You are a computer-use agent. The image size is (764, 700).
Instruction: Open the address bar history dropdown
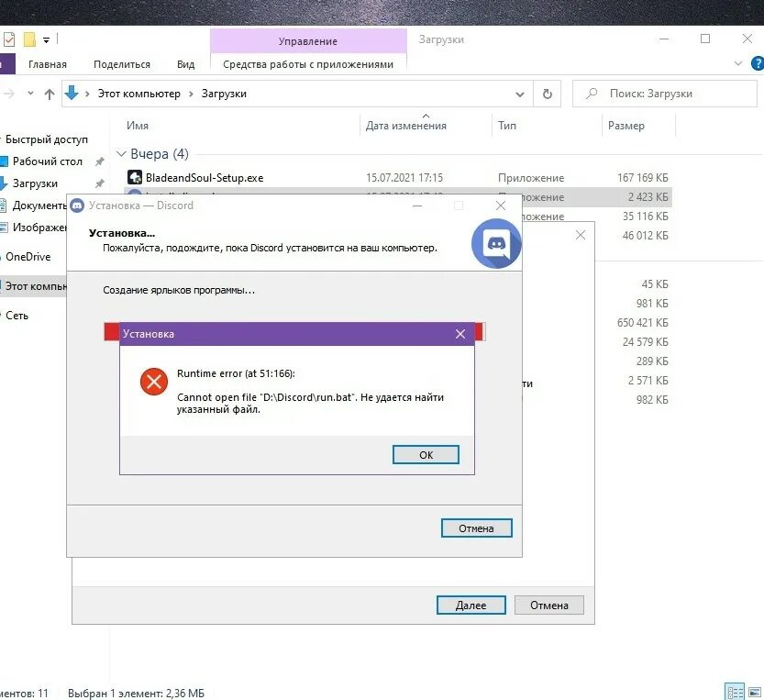point(520,94)
